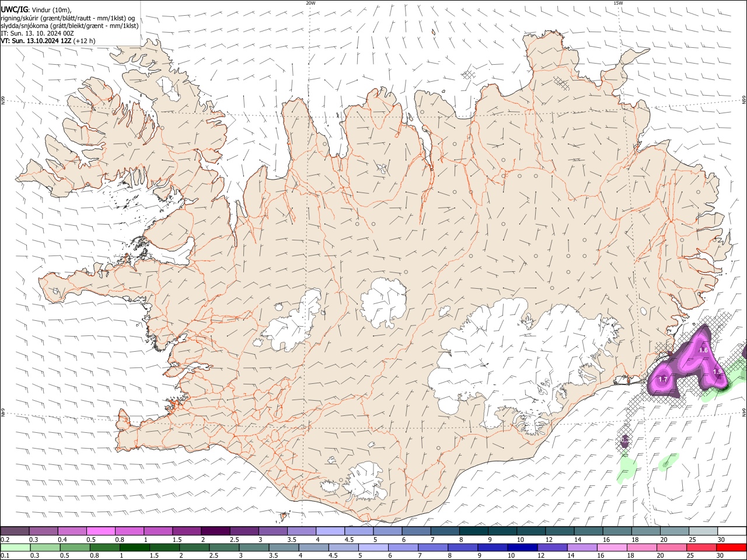Pick the pale green 0.1 swatch in rain legend
The height and width of the screenshot is (560, 747).
tap(15, 547)
